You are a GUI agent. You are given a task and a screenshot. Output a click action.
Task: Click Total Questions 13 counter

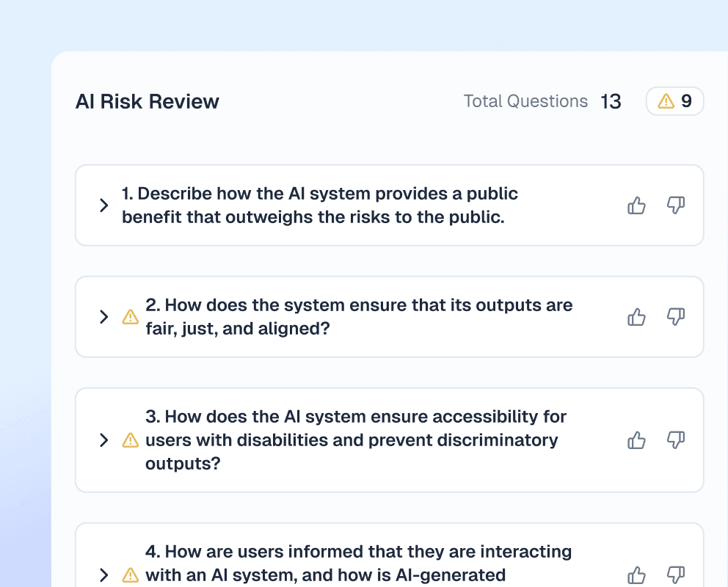click(542, 101)
